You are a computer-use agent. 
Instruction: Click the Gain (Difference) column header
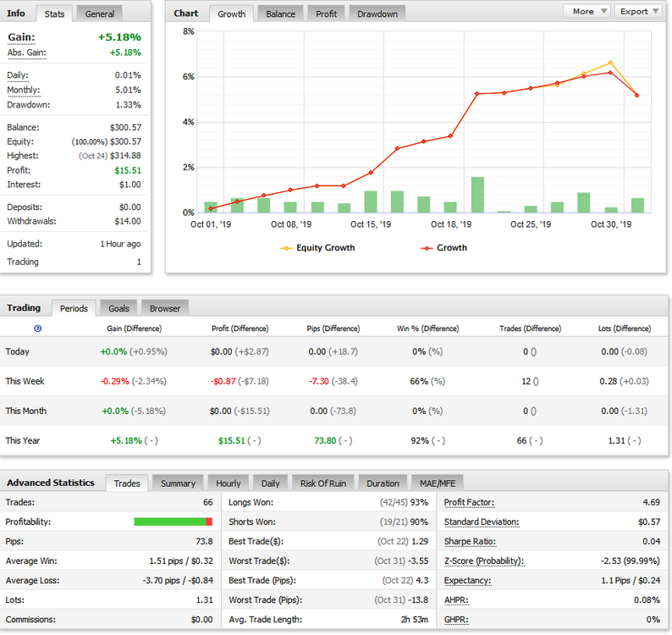[134, 329]
